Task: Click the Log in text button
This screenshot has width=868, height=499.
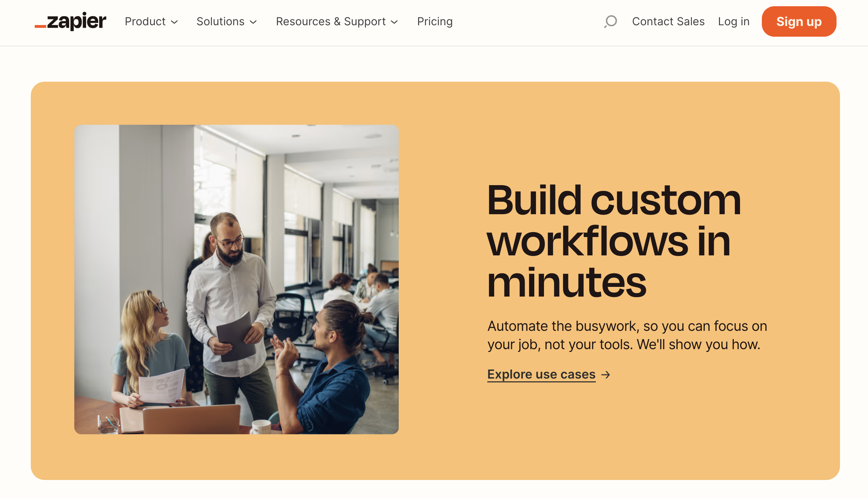Action: point(733,21)
